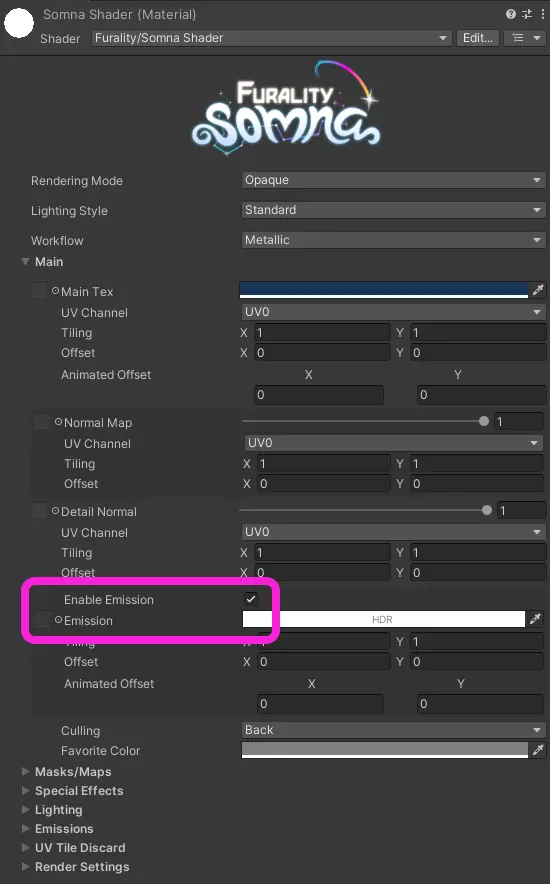Open the Main Tex texture picker circle
The height and width of the screenshot is (884, 550).
tap(55, 291)
